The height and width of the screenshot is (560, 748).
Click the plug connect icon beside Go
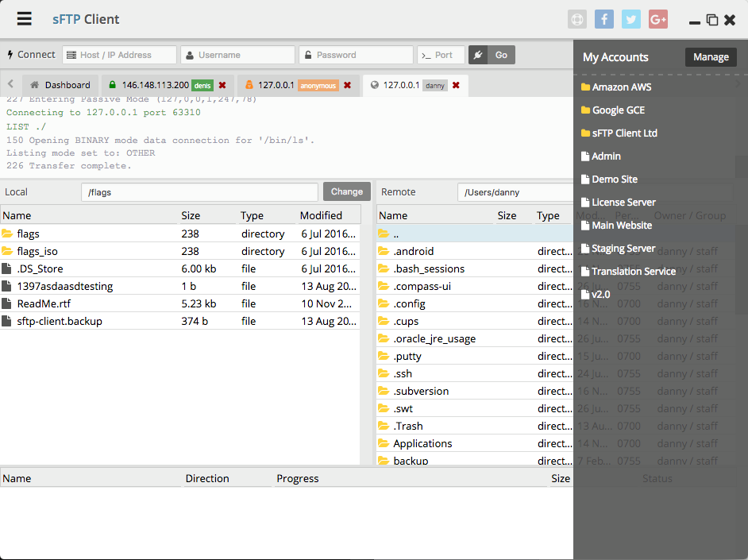click(479, 55)
